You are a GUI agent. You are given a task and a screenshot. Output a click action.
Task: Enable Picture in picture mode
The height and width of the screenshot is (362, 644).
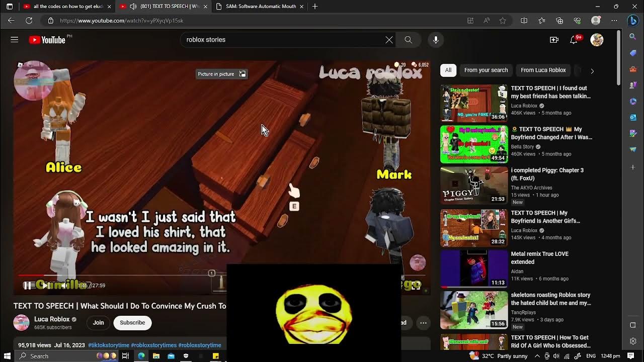coord(221,74)
